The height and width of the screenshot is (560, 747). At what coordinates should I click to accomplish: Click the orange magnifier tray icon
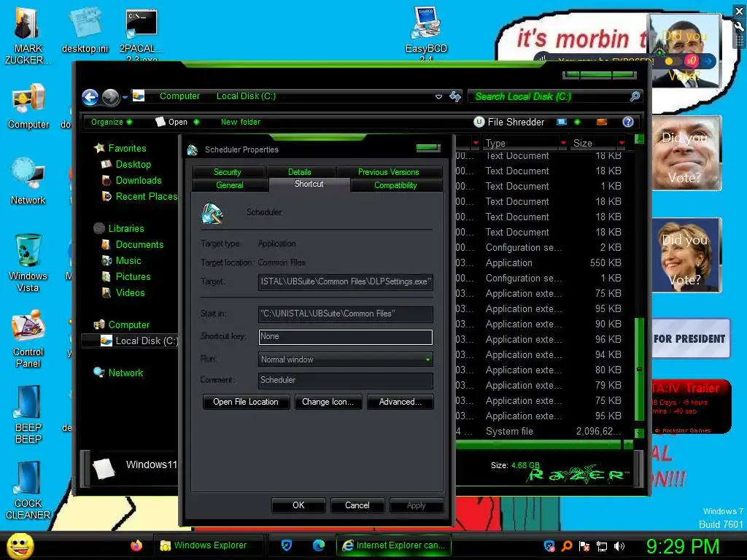click(x=566, y=546)
